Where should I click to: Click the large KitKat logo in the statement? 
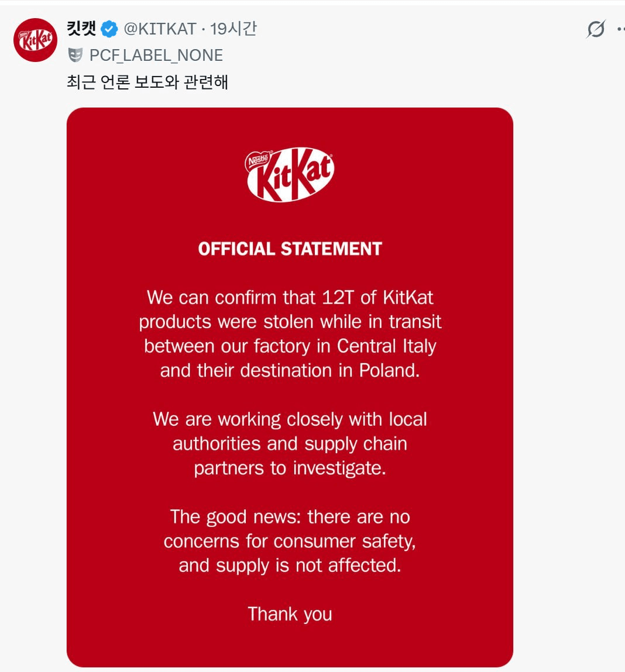[x=290, y=175]
